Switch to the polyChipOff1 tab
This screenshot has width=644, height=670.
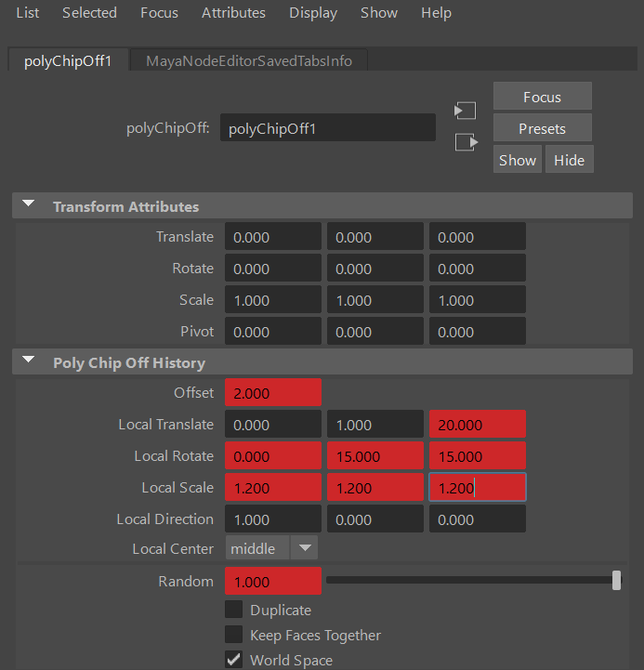(68, 60)
